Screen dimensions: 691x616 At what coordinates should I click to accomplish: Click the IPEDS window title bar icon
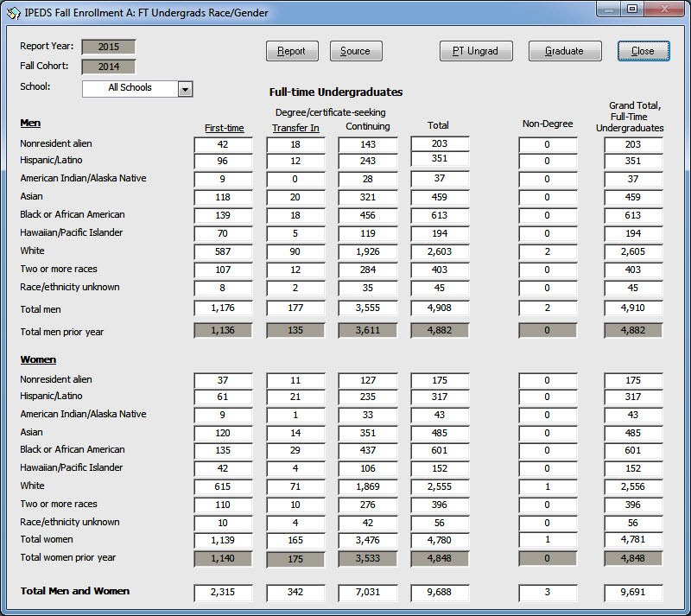(14, 13)
